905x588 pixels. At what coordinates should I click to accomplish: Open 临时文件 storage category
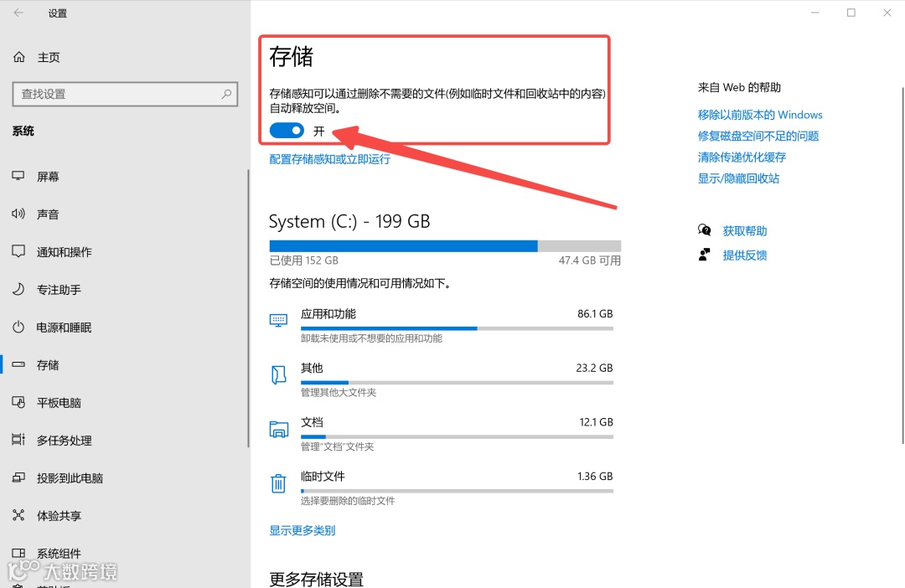[441, 489]
